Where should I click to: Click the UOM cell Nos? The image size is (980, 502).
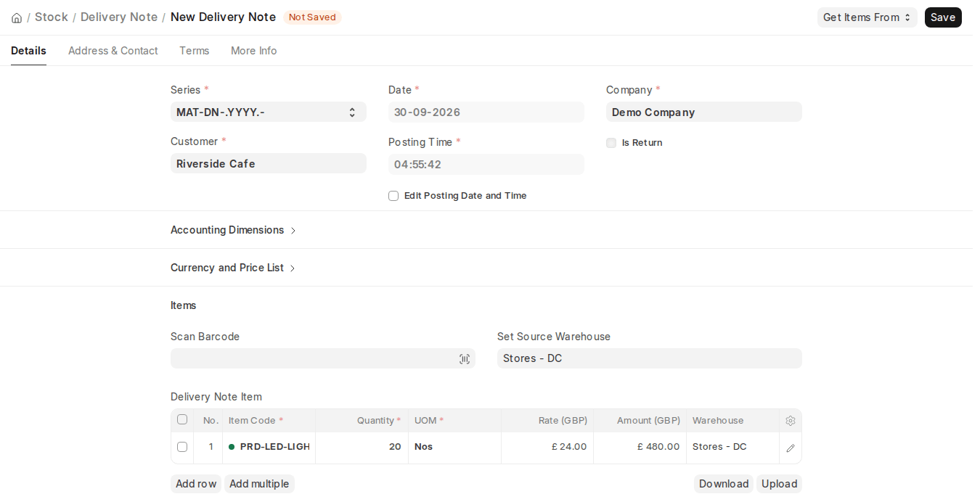[455, 447]
